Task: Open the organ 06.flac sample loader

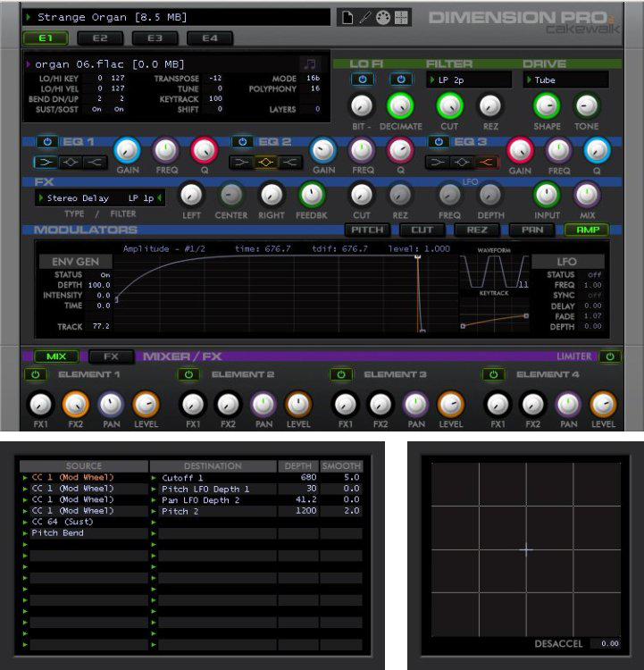Action: [x=163, y=64]
